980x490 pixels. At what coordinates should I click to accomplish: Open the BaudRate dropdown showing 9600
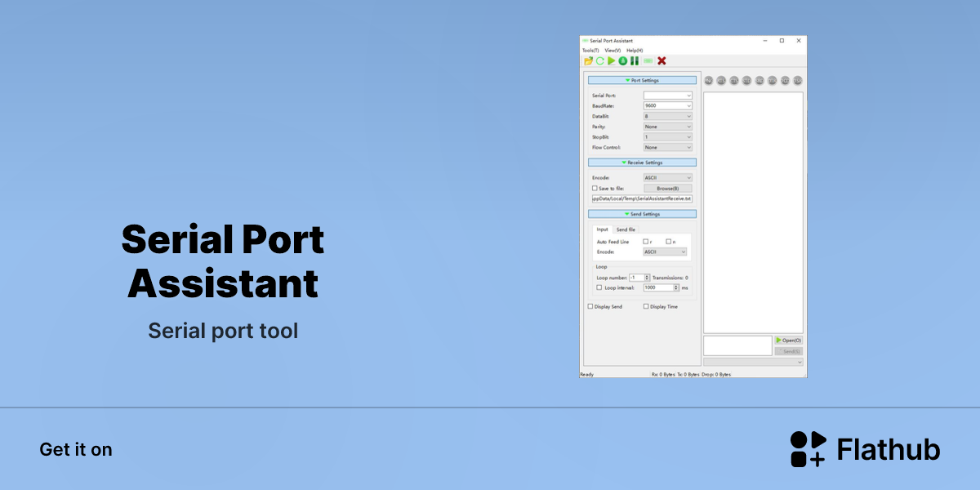(668, 105)
